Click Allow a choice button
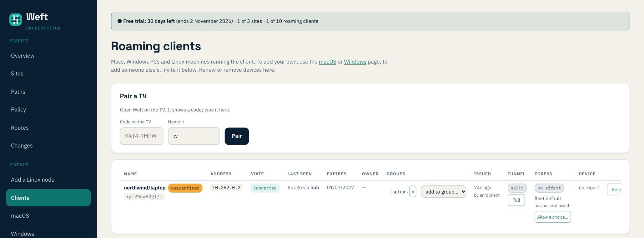This screenshot has width=644, height=238. click(553, 217)
